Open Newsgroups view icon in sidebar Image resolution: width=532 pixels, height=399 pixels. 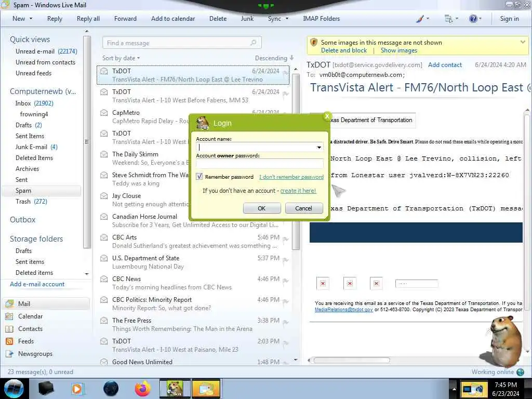coord(9,354)
